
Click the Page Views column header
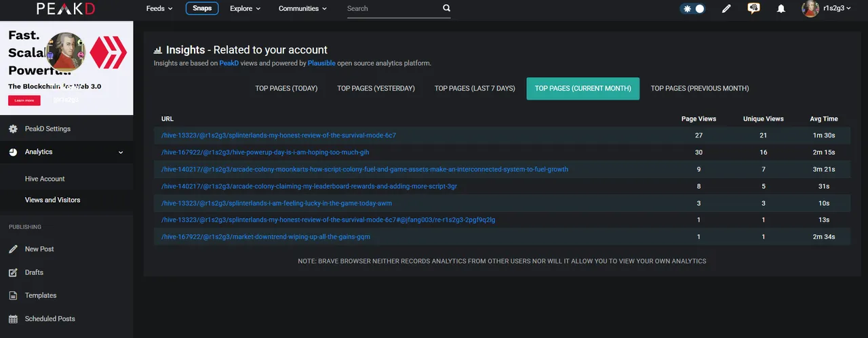[698, 119]
